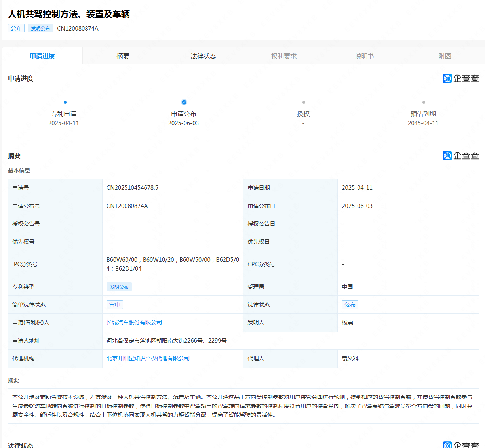Select the 申请进度 tab
The image size is (485, 448).
(x=42, y=56)
